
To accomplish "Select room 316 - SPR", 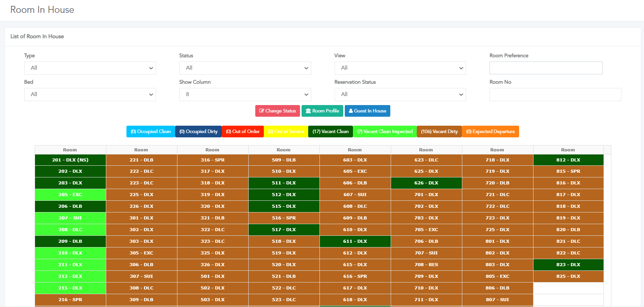I will [213, 160].
